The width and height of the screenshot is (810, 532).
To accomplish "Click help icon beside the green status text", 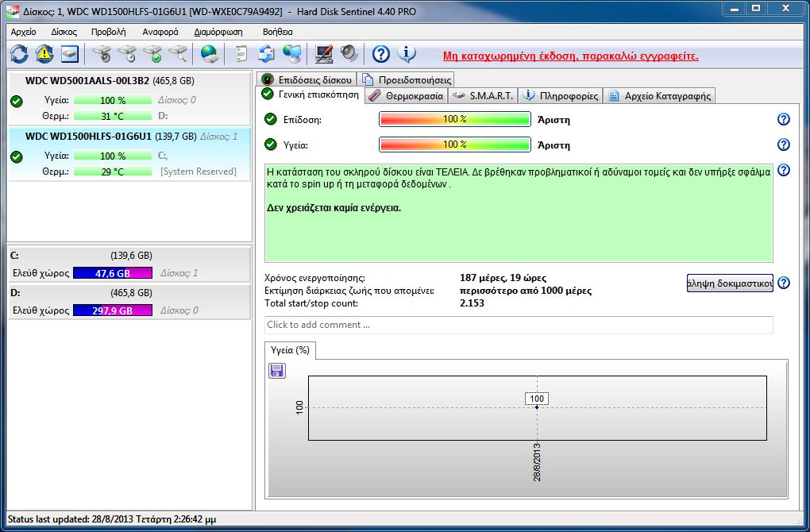I will pyautogui.click(x=784, y=170).
